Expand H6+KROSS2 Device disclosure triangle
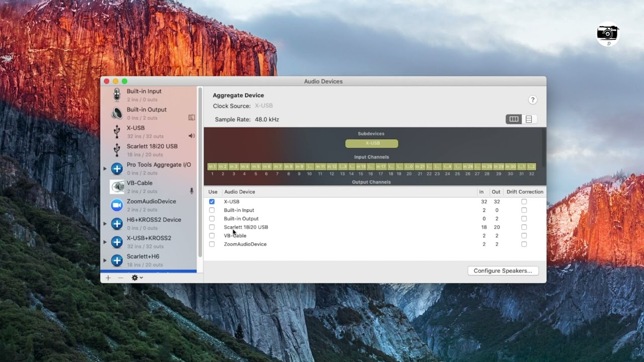Image resolution: width=644 pixels, height=362 pixels. coord(105,223)
